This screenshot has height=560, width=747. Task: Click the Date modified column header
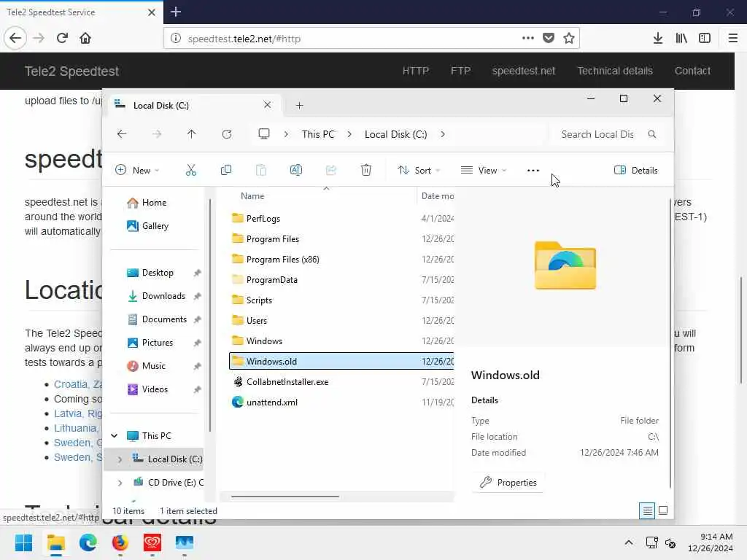(437, 196)
